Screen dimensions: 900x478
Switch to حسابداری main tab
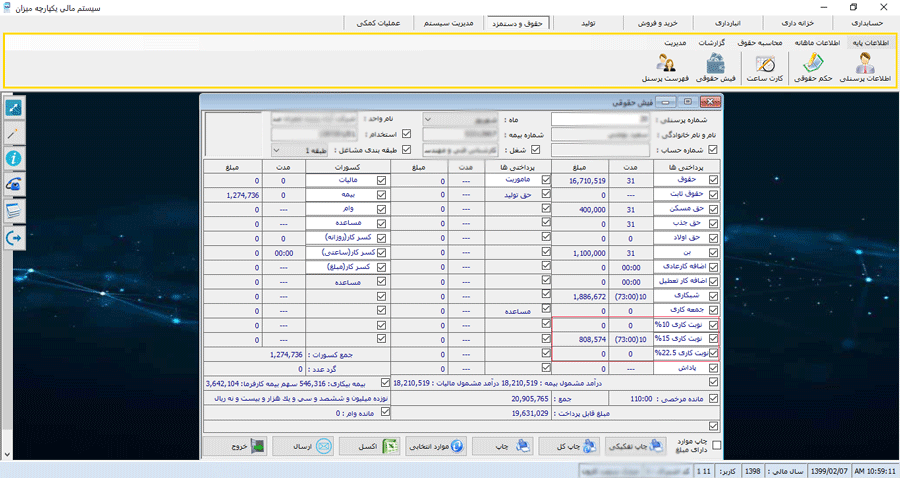[x=867, y=23]
